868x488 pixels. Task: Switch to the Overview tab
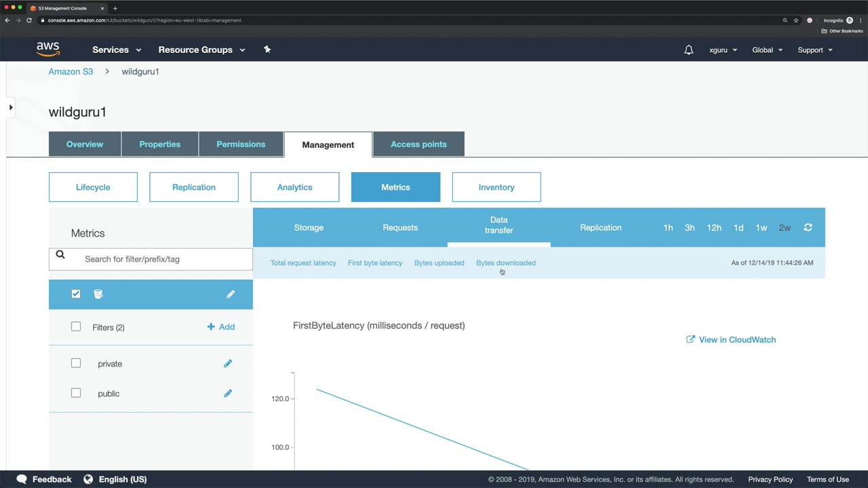[85, 144]
